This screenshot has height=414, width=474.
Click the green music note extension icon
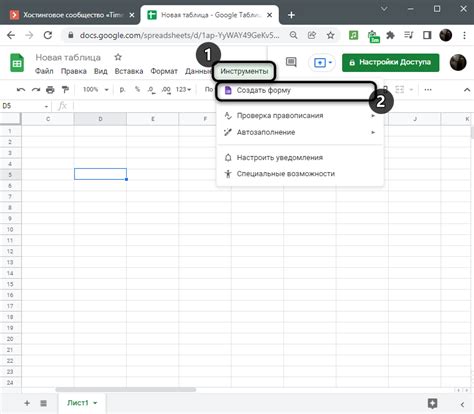click(x=353, y=35)
